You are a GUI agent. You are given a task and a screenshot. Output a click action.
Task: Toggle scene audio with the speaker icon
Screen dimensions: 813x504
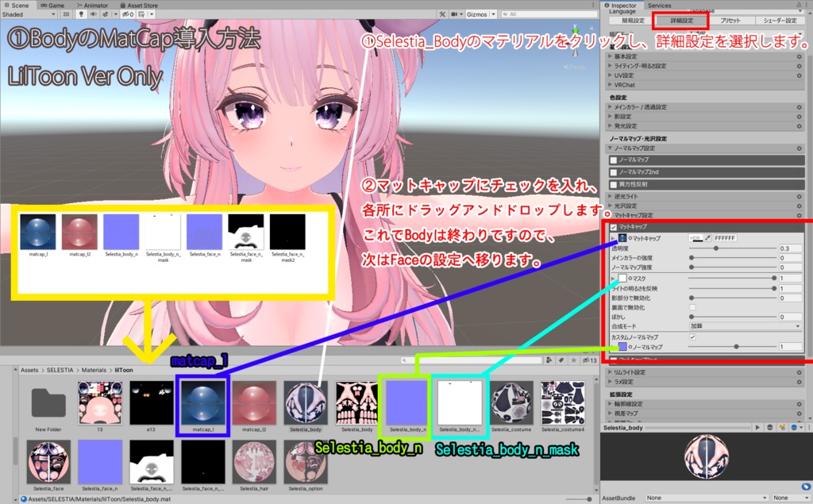click(94, 14)
